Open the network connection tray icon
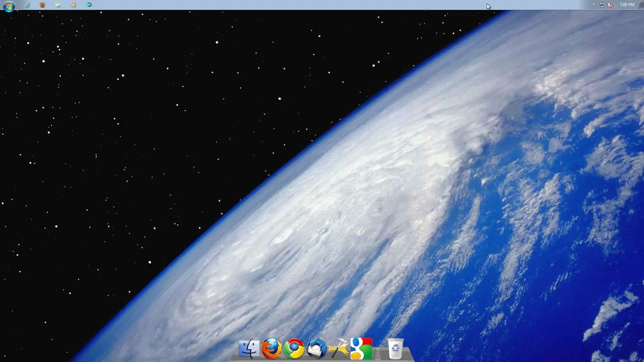The height and width of the screenshot is (362, 644). [602, 5]
